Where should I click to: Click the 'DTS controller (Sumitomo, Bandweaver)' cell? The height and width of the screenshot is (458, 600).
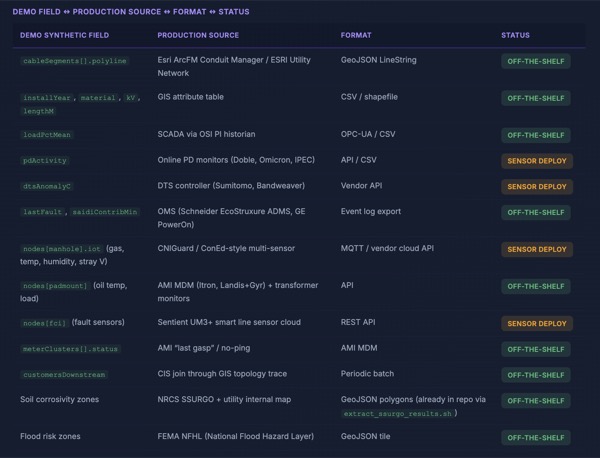point(231,186)
